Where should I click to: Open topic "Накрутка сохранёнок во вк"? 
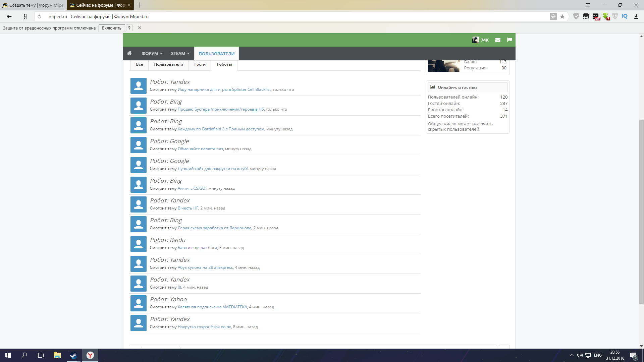click(204, 327)
